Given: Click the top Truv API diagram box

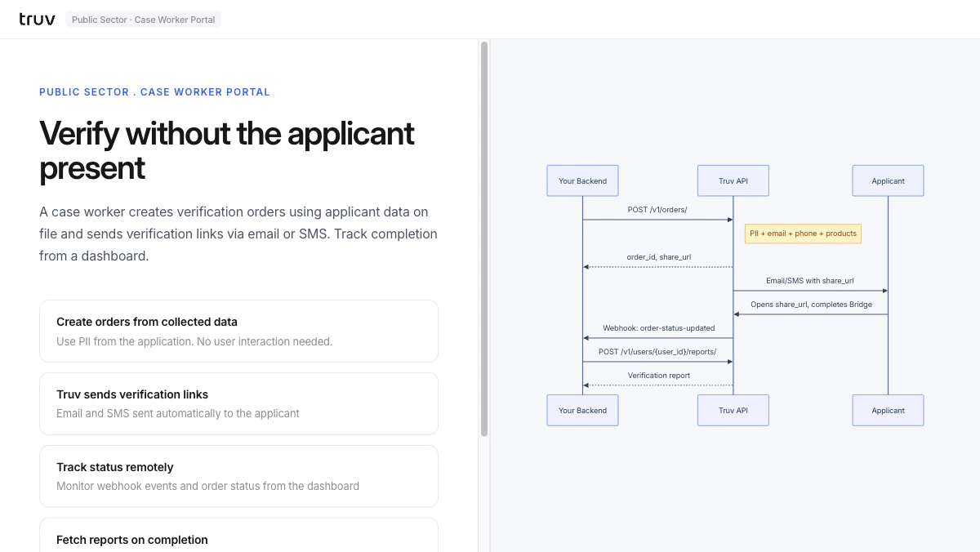Looking at the screenshot, I should 733,181.
